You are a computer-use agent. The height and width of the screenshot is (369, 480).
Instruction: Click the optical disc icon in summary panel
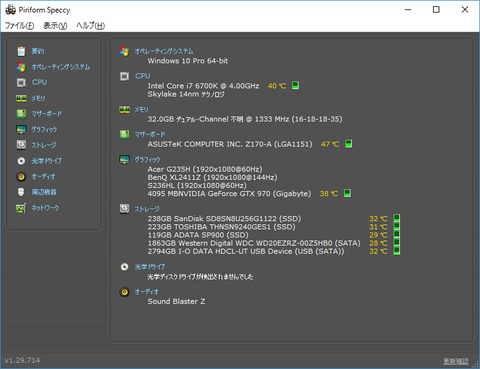[x=124, y=267]
